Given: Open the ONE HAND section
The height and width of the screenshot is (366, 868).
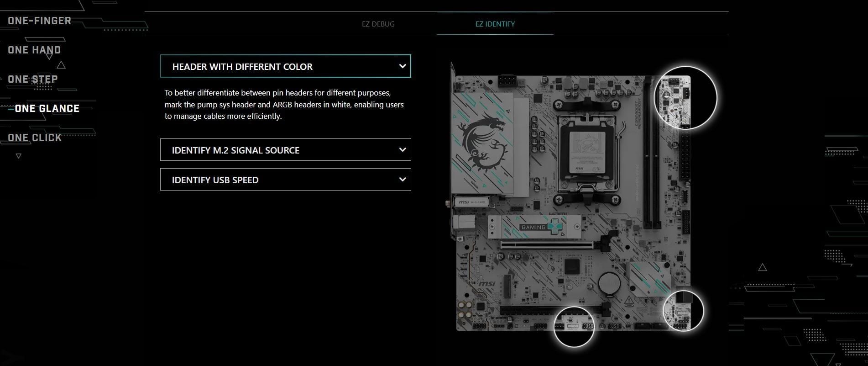Looking at the screenshot, I should tap(34, 50).
